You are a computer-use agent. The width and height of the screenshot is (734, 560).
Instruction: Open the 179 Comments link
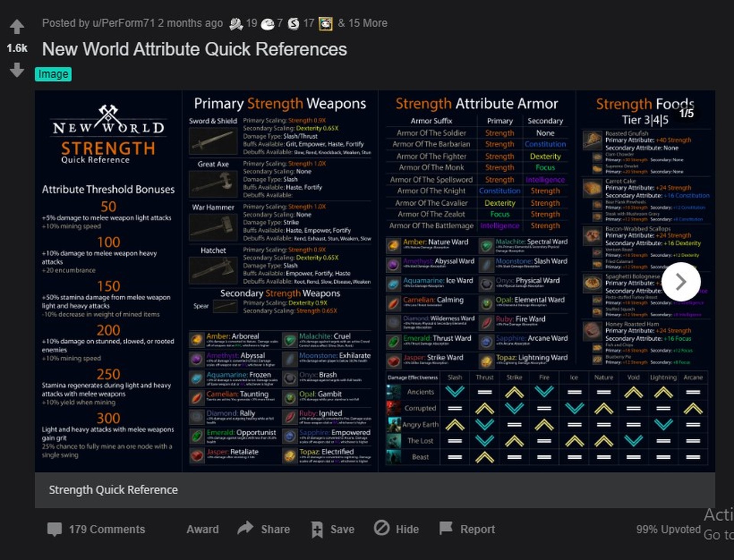[x=107, y=529]
